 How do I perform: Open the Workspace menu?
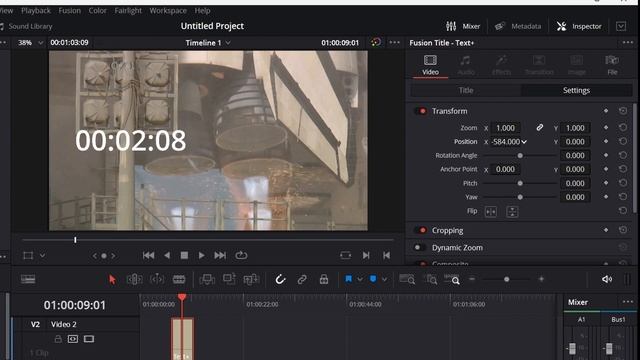[x=168, y=11]
